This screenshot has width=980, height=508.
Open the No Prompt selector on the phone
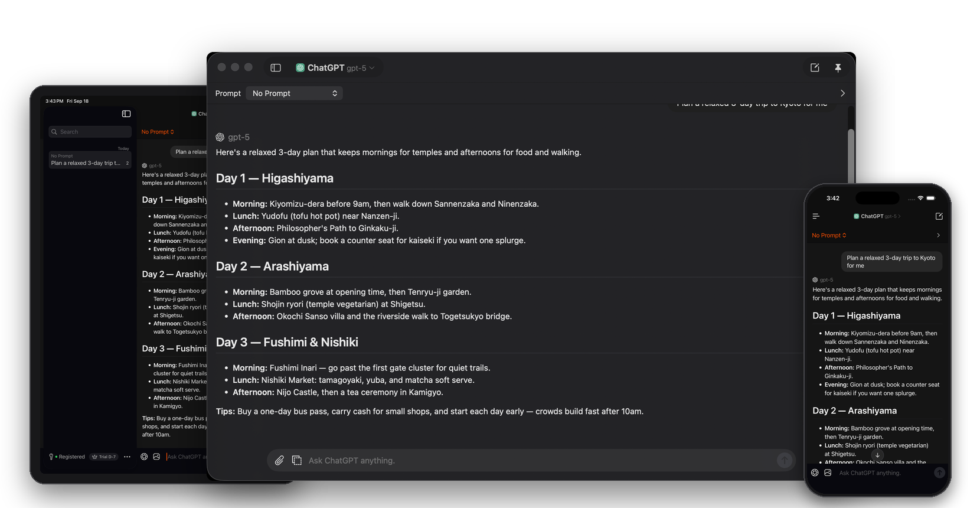click(x=829, y=235)
